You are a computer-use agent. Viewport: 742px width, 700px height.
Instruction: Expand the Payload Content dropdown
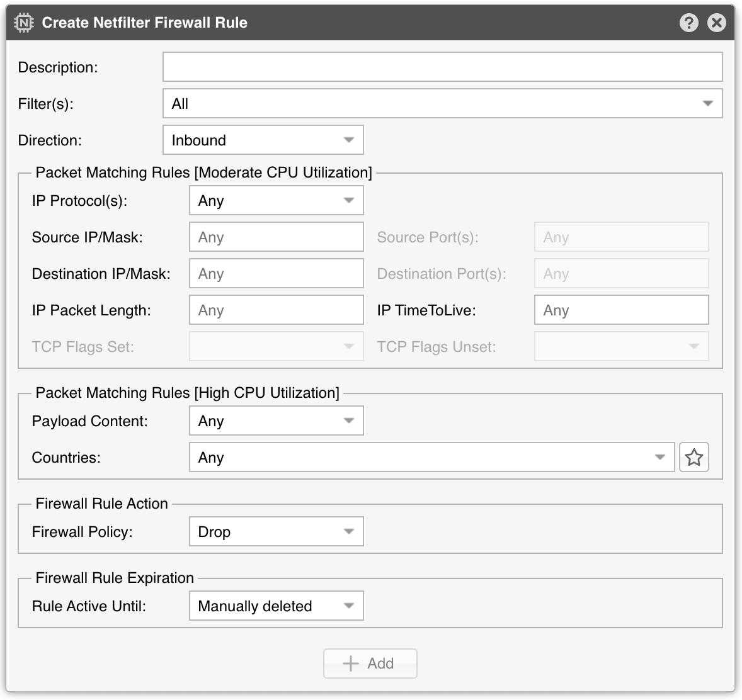coord(277,421)
